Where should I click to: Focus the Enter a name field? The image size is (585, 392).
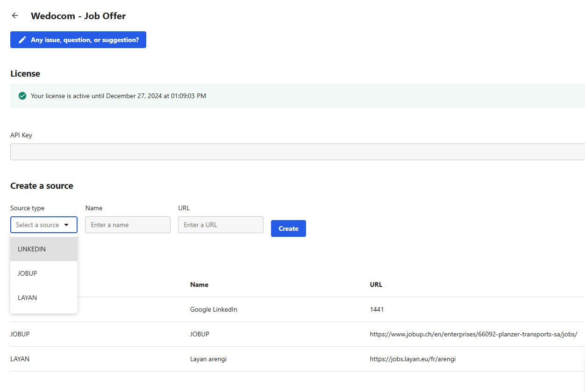pyautogui.click(x=128, y=225)
